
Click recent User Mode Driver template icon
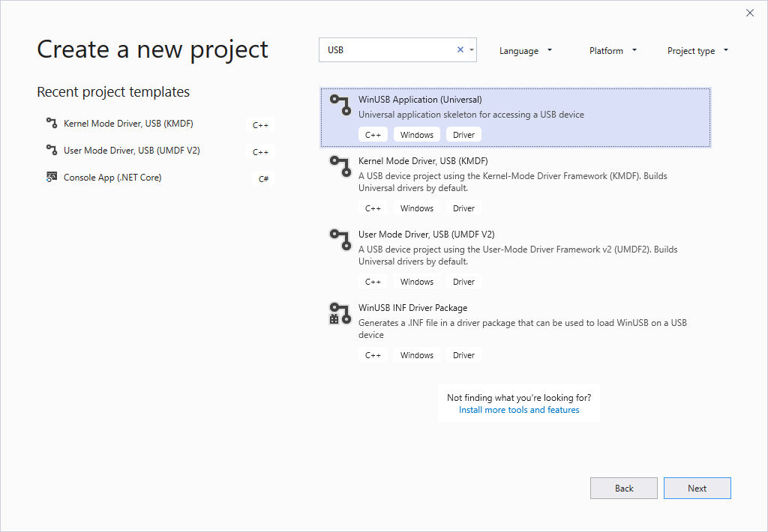[52, 150]
